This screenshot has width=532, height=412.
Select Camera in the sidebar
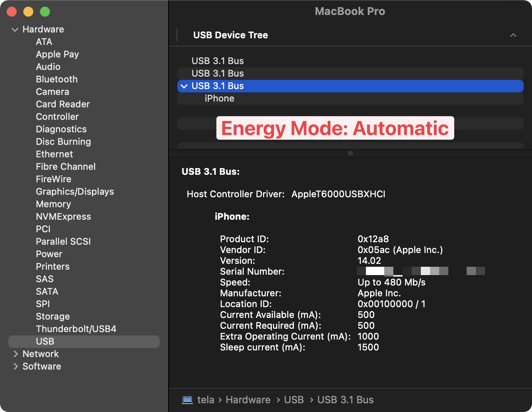pos(52,92)
